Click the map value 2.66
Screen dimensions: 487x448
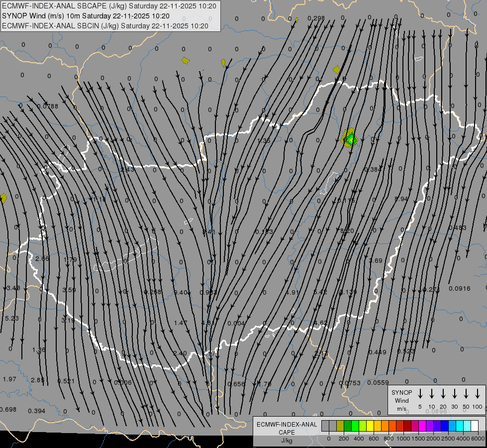click(x=42, y=259)
